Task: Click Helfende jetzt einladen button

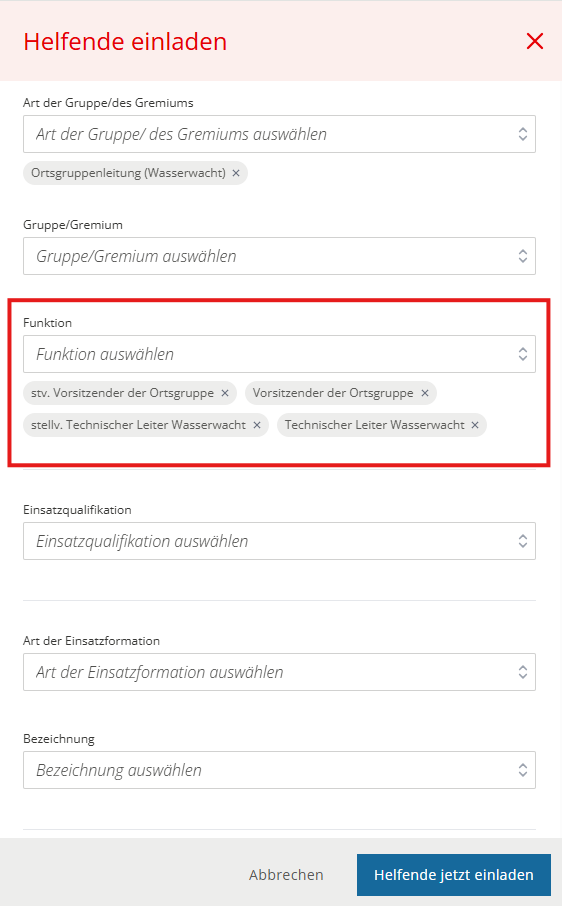Action: [453, 875]
